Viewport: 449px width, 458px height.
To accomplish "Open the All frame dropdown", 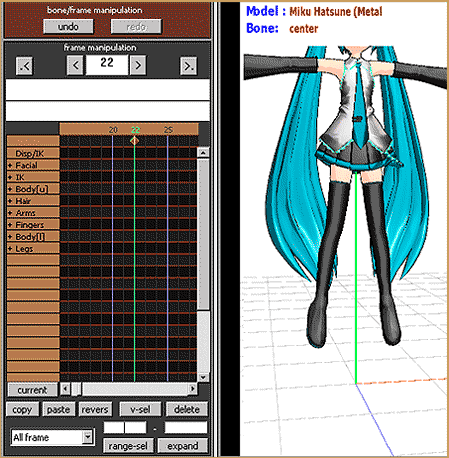I will [88, 436].
